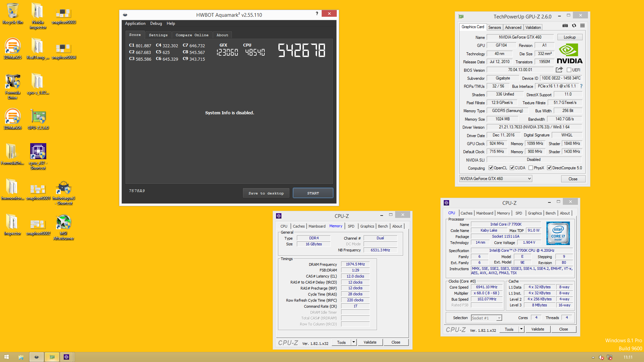This screenshot has width=644, height=362.
Task: Toggle the UEFI checkbox in GPU-Z
Action: [569, 70]
